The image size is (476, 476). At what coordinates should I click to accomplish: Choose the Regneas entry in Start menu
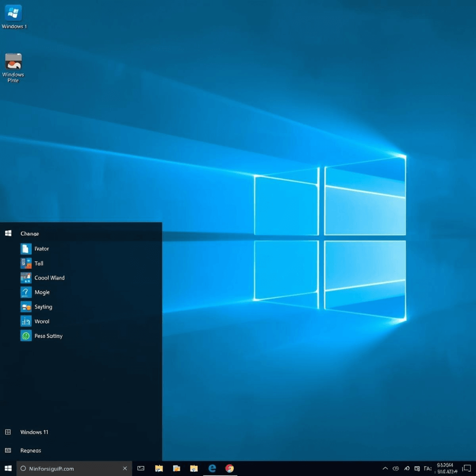point(30,450)
